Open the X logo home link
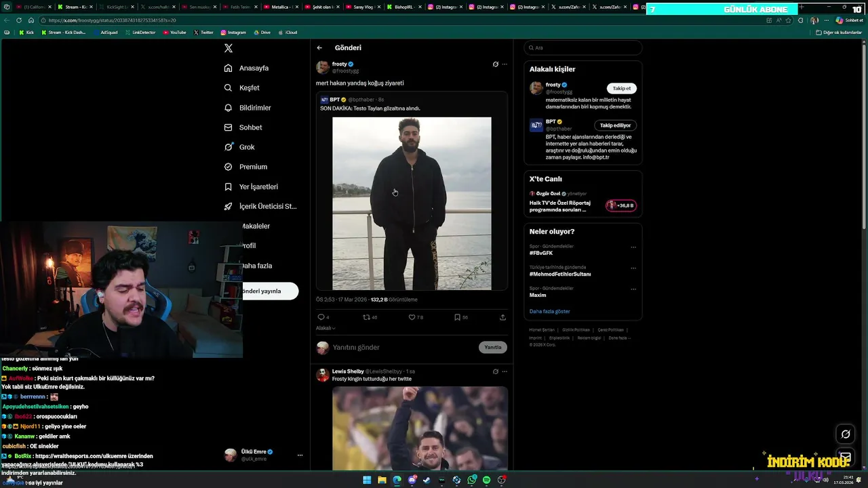Screen dimensions: 868x488 click(229, 48)
